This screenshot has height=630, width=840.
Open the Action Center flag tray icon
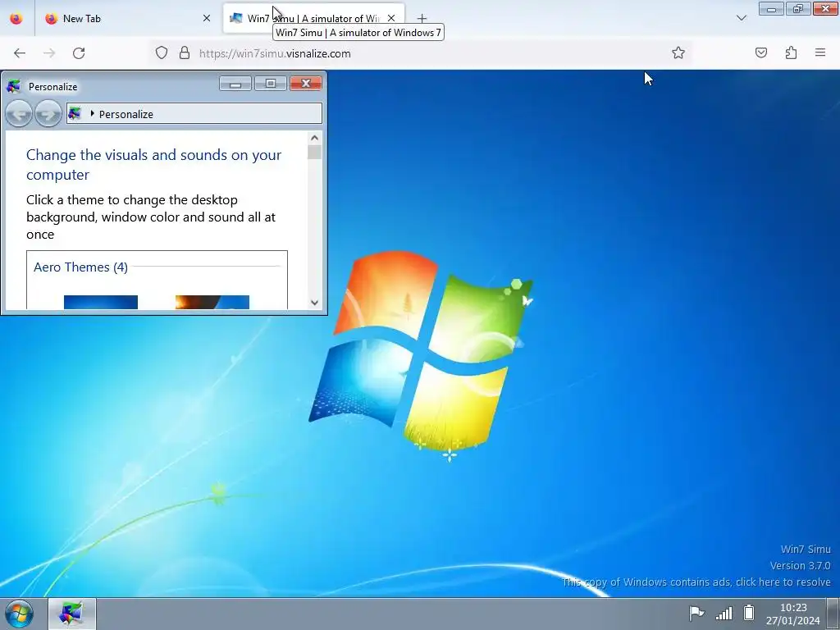coord(696,612)
